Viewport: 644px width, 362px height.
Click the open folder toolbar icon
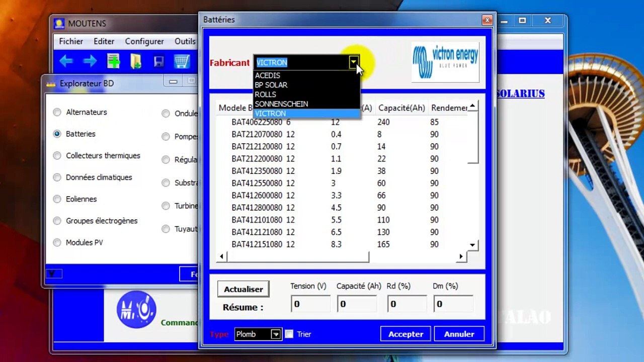[x=136, y=61]
